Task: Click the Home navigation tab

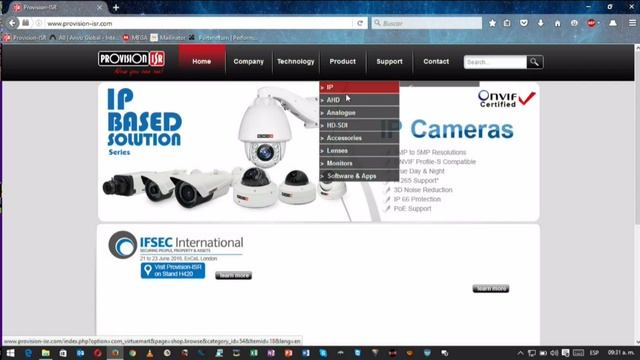Action: click(202, 62)
